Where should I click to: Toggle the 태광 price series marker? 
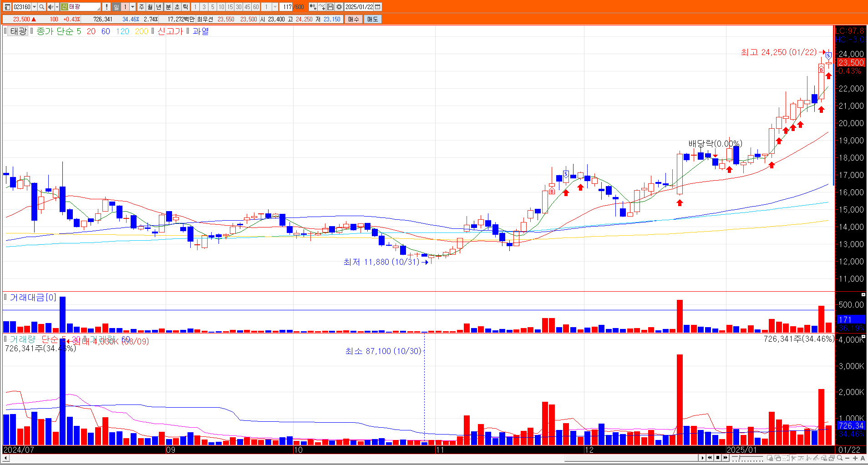(x=5, y=31)
